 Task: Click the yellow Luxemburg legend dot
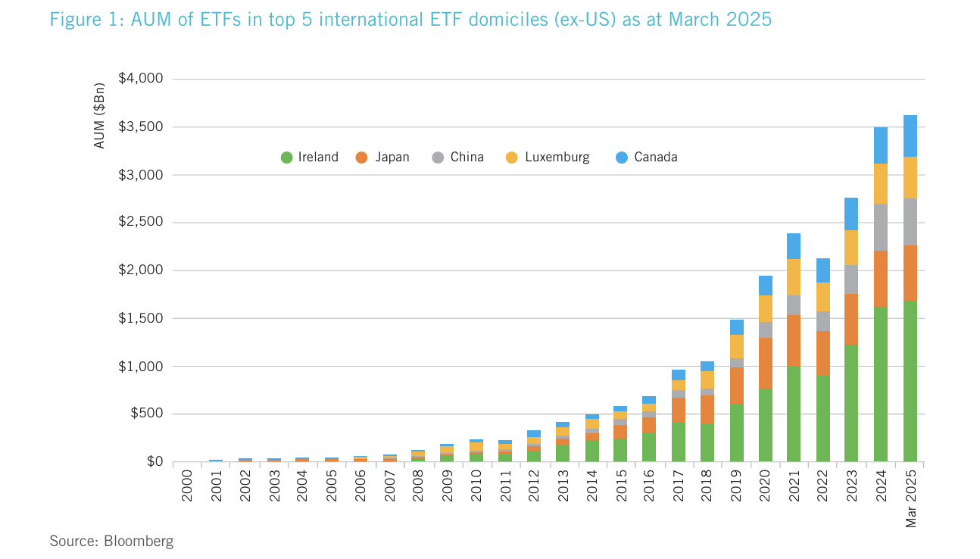coord(512,158)
